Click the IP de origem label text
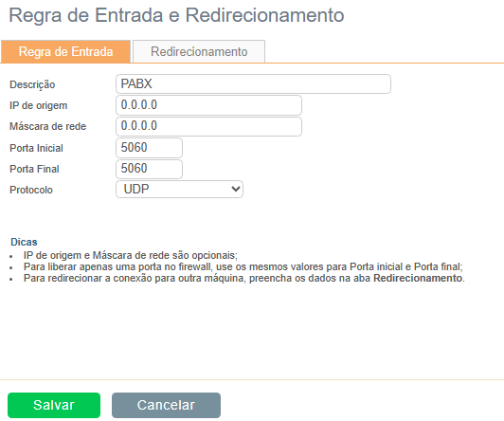The image size is (504, 421). 39,105
